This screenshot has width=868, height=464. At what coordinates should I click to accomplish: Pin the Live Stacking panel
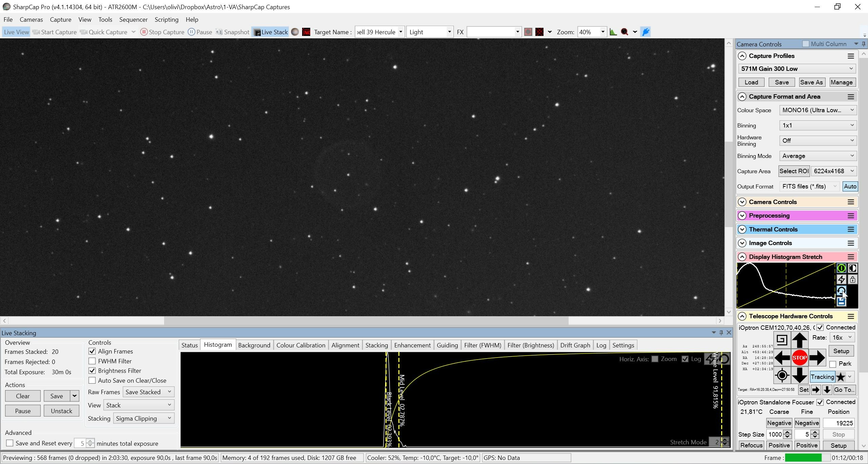pos(721,332)
